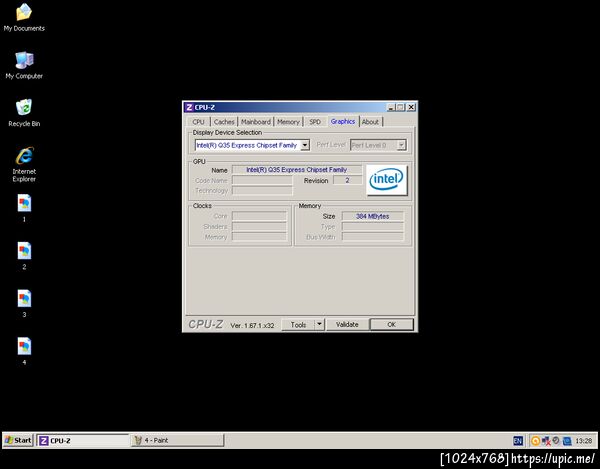Click the taskbar clock showing 13:28
Viewport: 600px width, 469px height.
pos(584,441)
